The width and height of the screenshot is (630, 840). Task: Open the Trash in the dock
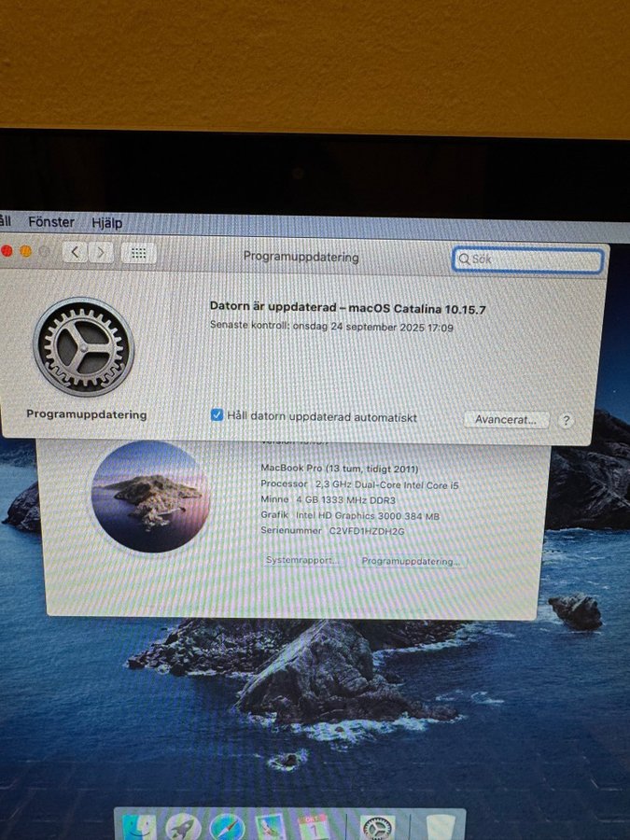[441, 828]
